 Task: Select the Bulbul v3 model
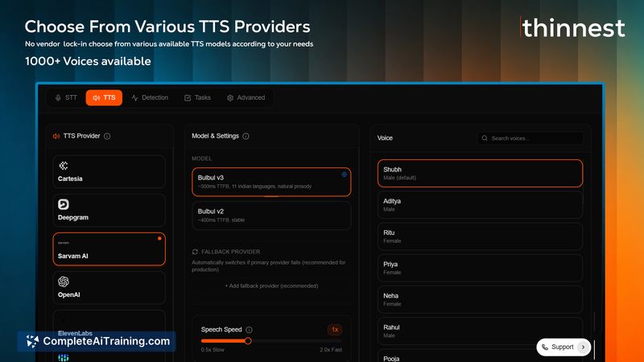coord(271,182)
